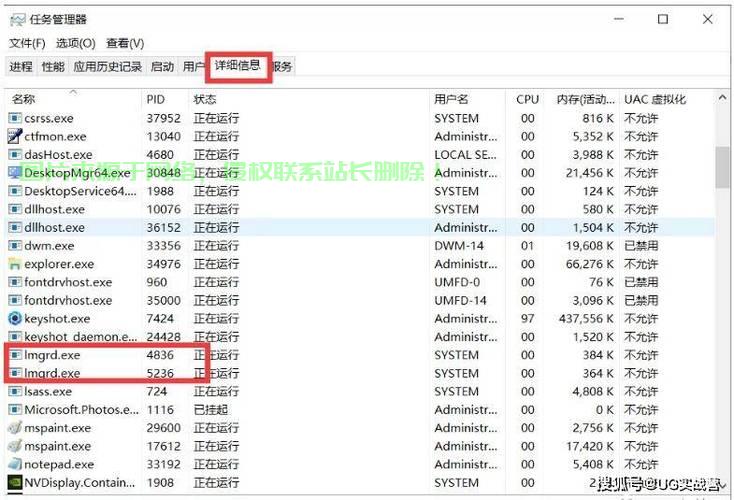This screenshot has width=734, height=500.
Task: Click the 已挂起 status cell
Action: point(211,410)
